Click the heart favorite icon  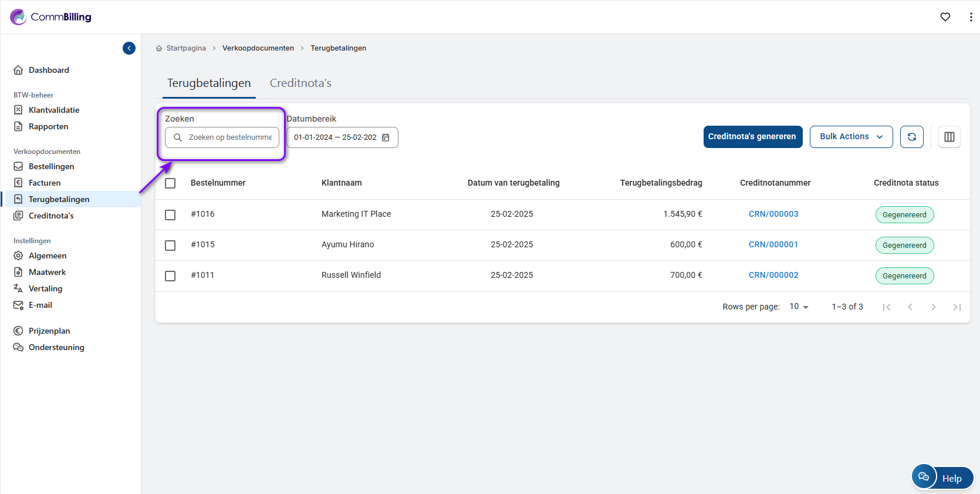(945, 17)
